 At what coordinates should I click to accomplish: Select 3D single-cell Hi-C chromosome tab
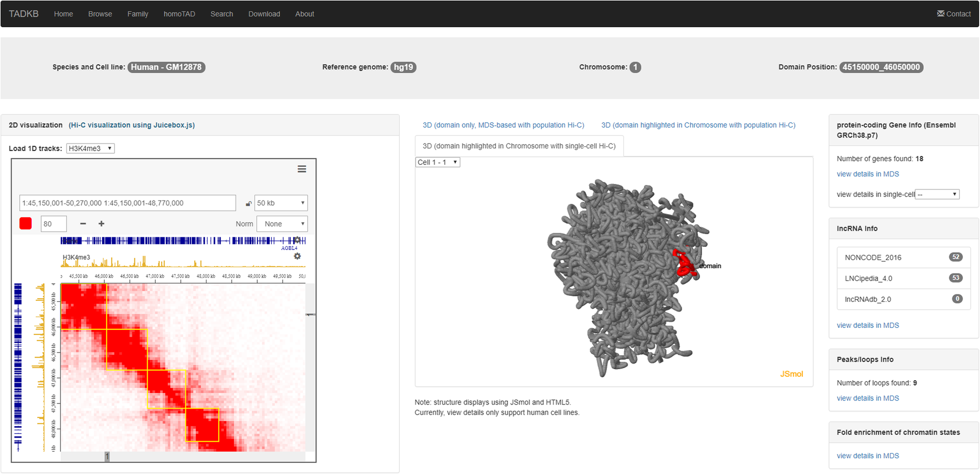(519, 146)
